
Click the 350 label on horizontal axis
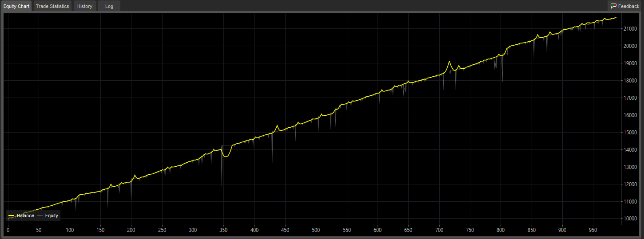point(223,230)
